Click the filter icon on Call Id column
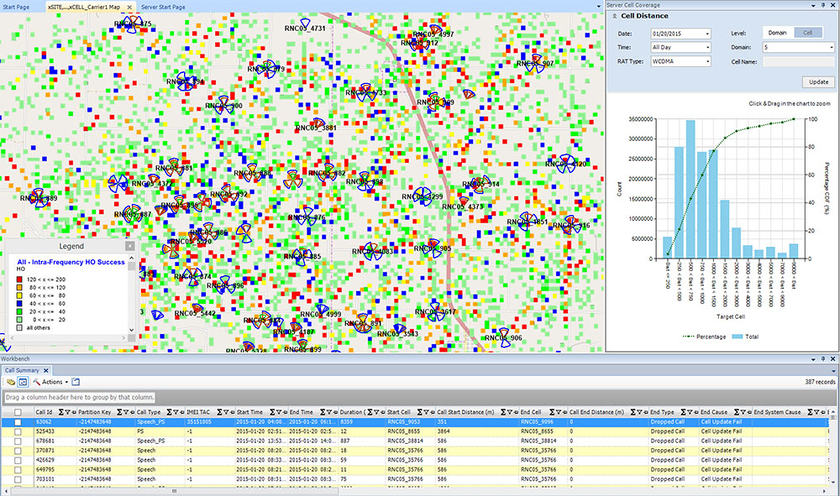This screenshot has height=496, width=840. point(71,411)
